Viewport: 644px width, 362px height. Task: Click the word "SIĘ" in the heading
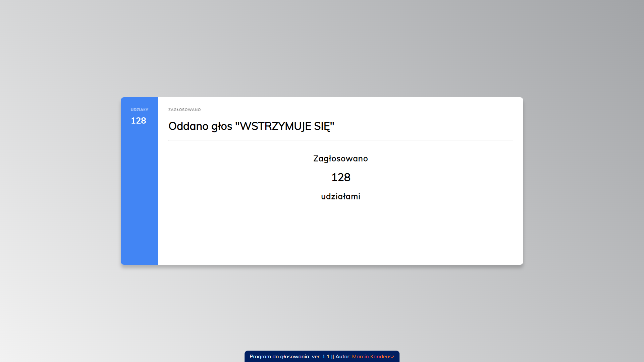tap(322, 126)
